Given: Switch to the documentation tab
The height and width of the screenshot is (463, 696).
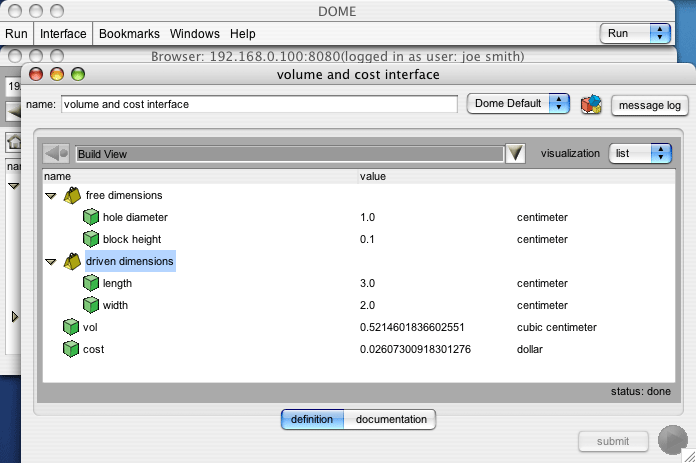Looking at the screenshot, I should (x=390, y=419).
